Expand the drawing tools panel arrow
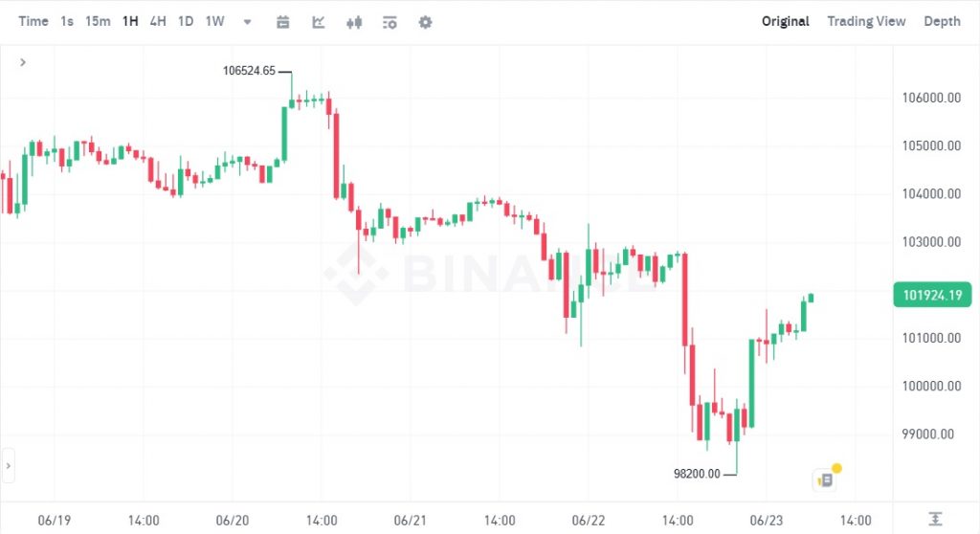Image resolution: width=980 pixels, height=534 pixels. (x=23, y=62)
